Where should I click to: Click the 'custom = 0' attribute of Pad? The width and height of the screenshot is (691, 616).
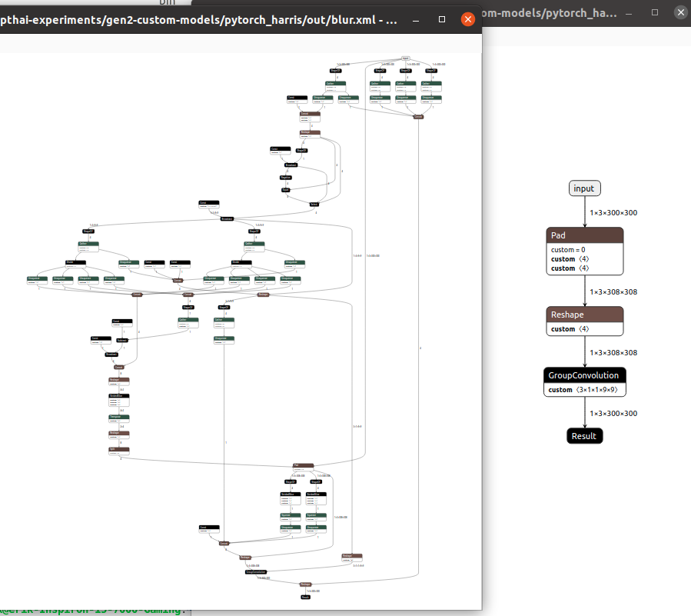point(568,250)
